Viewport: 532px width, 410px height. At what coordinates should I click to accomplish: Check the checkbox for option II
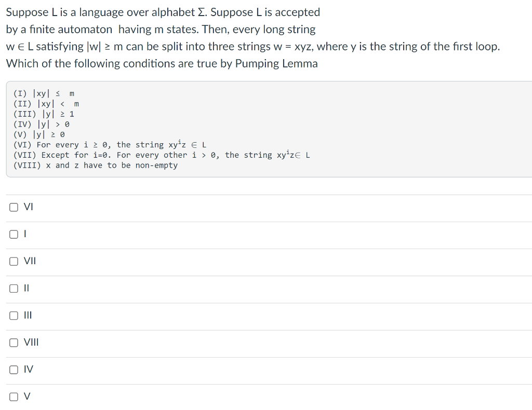13,288
